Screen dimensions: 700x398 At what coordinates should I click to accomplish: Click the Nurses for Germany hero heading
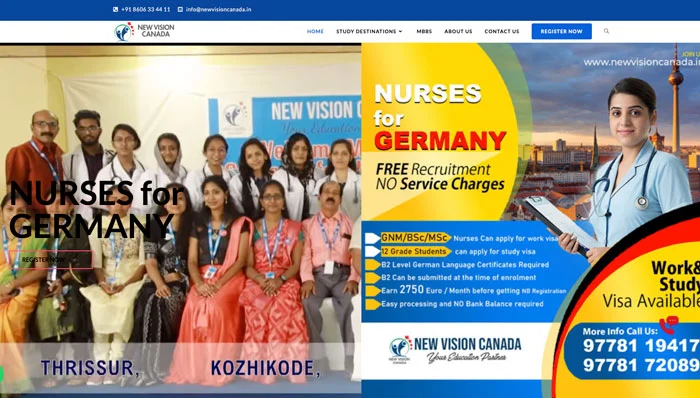pyautogui.click(x=97, y=210)
